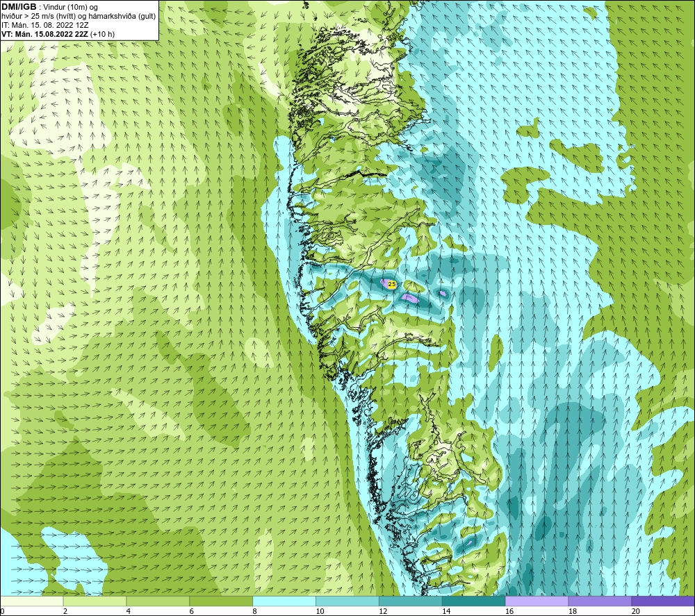Click the 16-18 m/s light purple legend swatch
This screenshot has width=695, height=616.
(x=537, y=601)
